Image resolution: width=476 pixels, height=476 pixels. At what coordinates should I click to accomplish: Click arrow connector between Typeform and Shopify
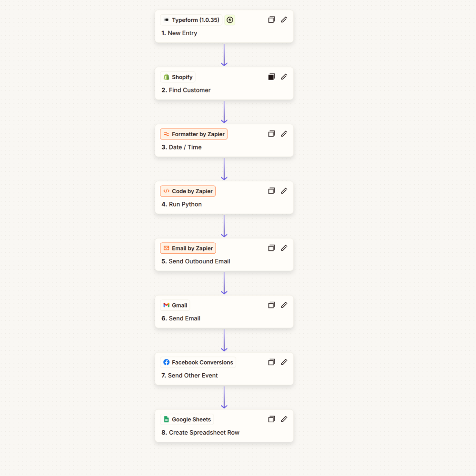pos(224,55)
